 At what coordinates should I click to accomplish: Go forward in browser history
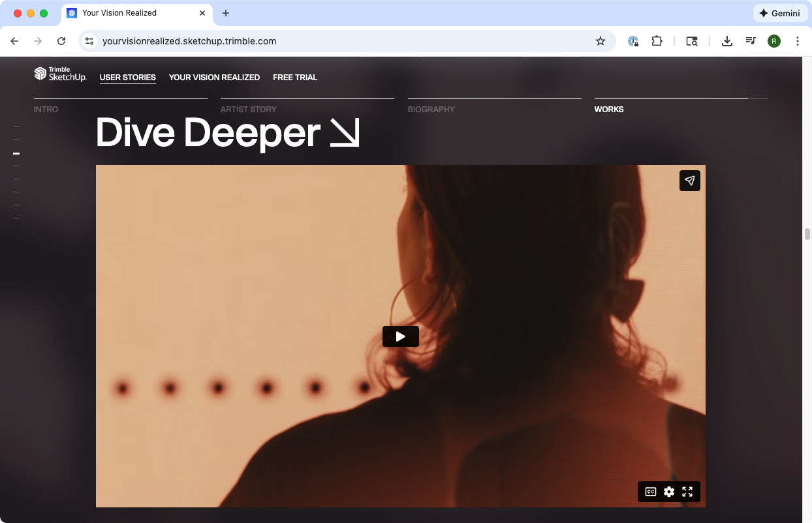pyautogui.click(x=38, y=41)
